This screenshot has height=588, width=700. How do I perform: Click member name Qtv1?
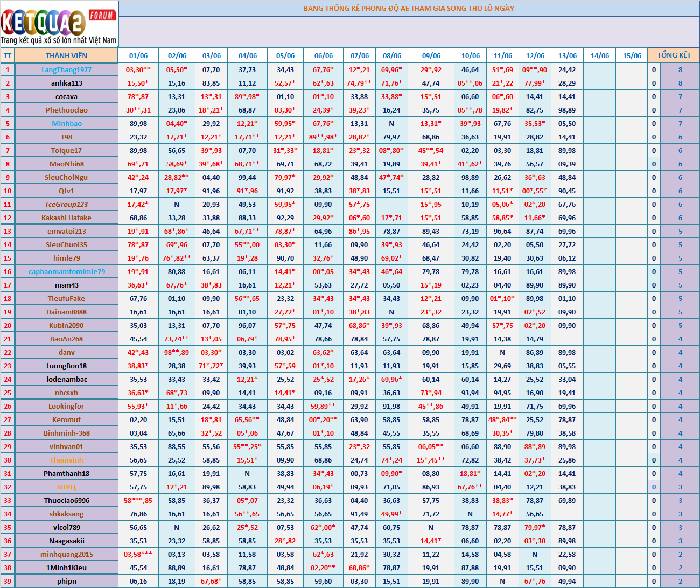coord(66,191)
